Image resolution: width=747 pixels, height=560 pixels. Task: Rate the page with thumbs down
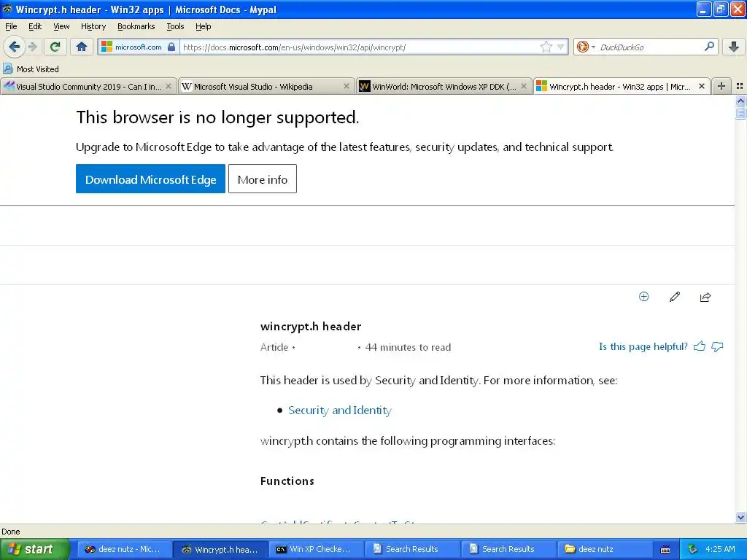tap(717, 346)
